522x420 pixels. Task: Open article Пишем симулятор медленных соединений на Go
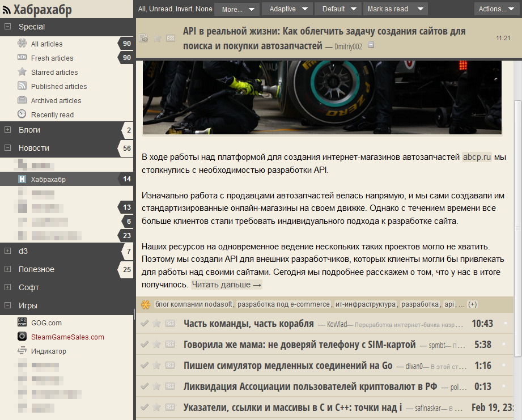coord(288,366)
